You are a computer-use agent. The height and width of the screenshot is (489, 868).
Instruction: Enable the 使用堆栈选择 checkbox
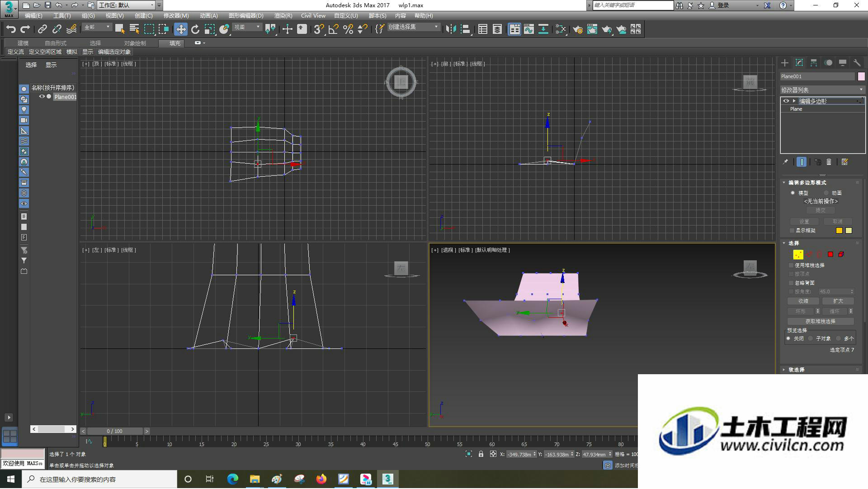point(791,265)
